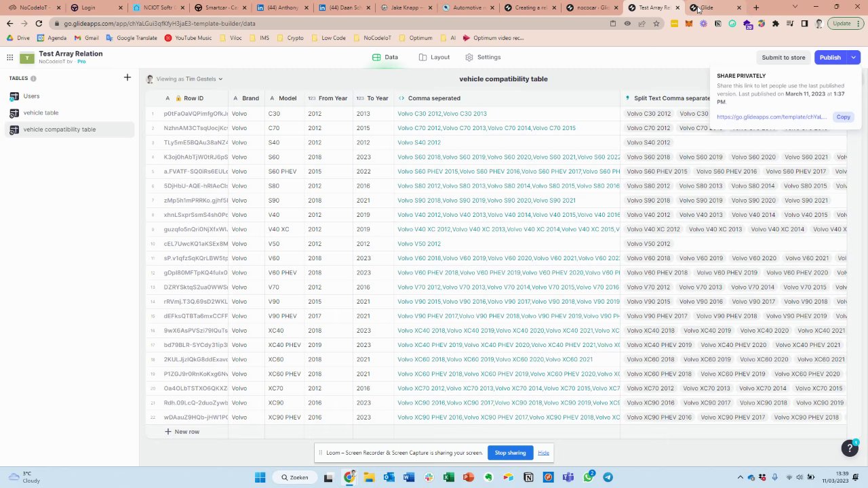Open the YouTube Music bookmark
Viewport: 868px width, 488px height.
coord(188,38)
